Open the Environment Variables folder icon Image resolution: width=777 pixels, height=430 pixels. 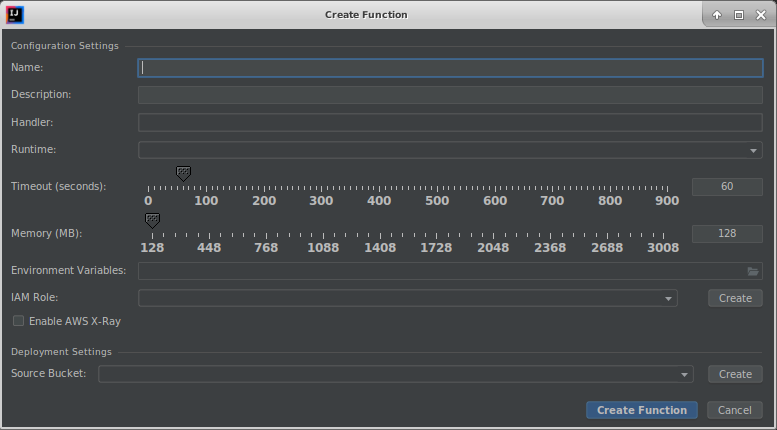753,271
